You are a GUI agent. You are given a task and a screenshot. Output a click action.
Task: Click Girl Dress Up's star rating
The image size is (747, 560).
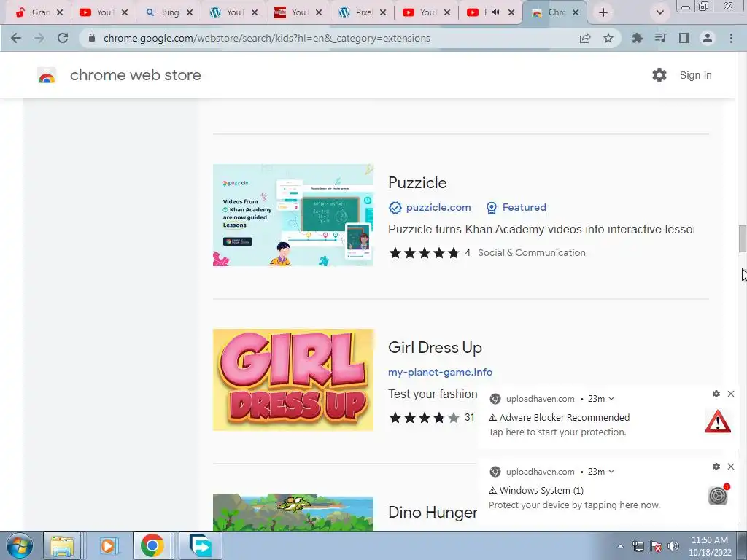pos(424,418)
